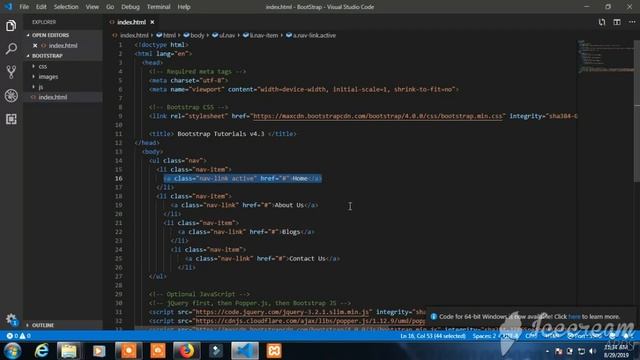Click the feedback smiley in status bar
The height and width of the screenshot is (360, 640).
612,336
